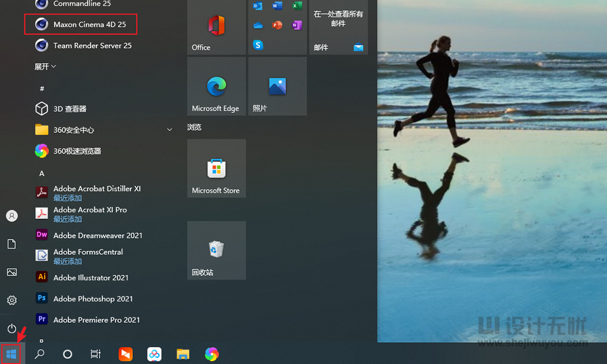Open the Outlook mini tile
This screenshot has height=364, width=607.
[258, 6]
